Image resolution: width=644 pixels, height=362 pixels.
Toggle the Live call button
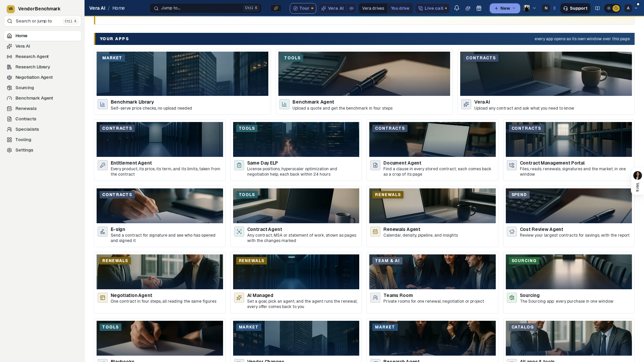pos(432,8)
